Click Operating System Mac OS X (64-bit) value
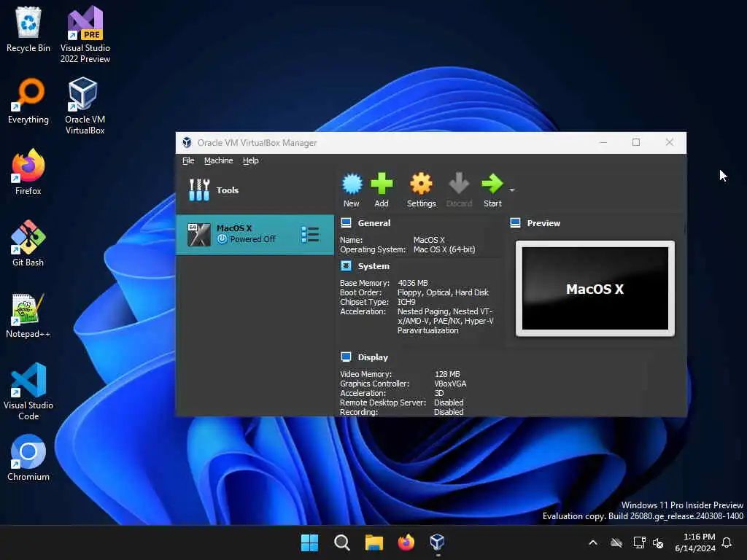Screen dimensions: 747x560 pyautogui.click(x=444, y=249)
